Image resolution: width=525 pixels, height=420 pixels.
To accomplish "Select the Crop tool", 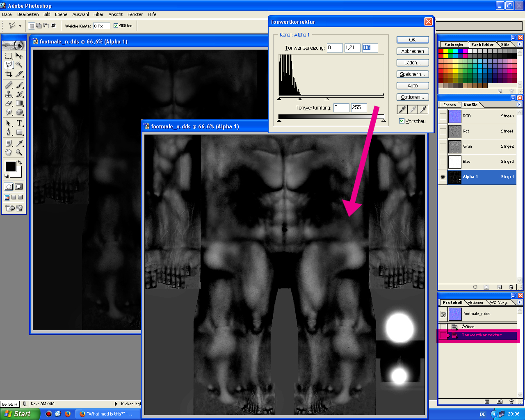I will 9,74.
